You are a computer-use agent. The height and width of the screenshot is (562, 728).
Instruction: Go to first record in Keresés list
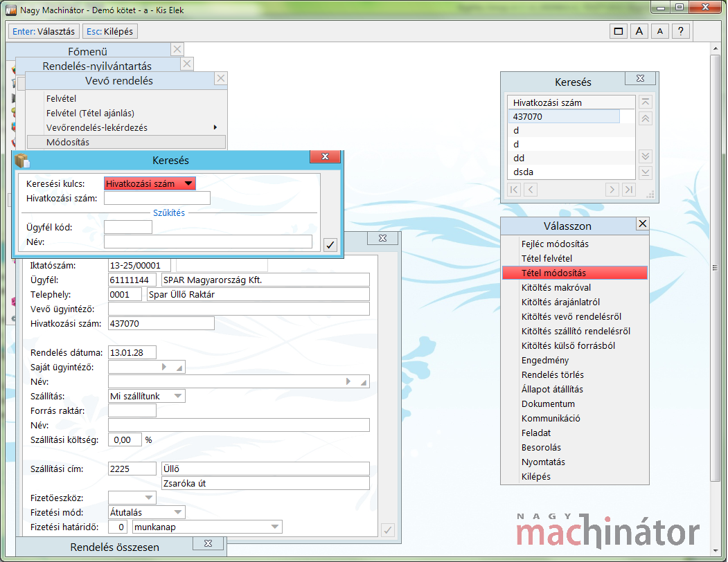click(514, 190)
